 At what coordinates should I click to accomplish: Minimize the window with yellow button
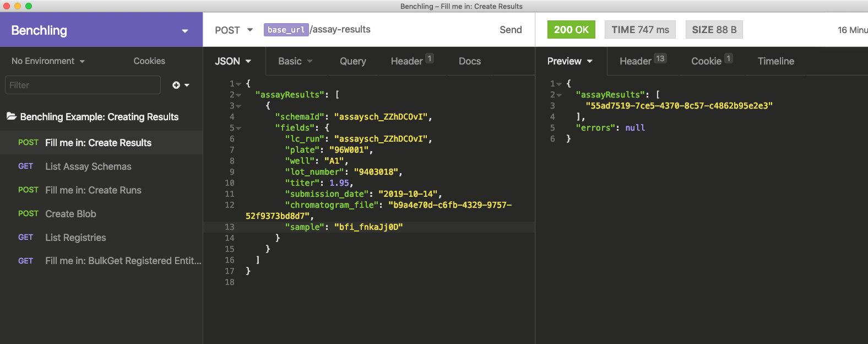(18, 6)
